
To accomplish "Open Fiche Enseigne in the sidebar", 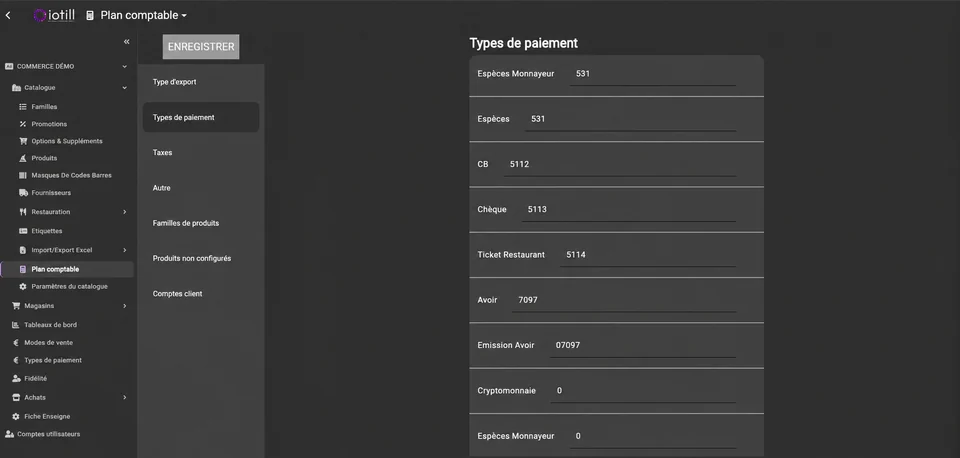I will coord(47,416).
